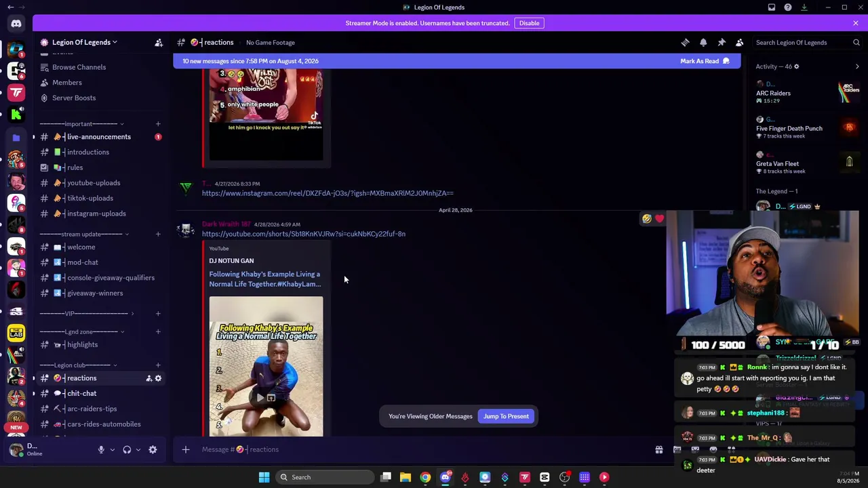
Task: Open Windows Start menu
Action: click(x=264, y=477)
